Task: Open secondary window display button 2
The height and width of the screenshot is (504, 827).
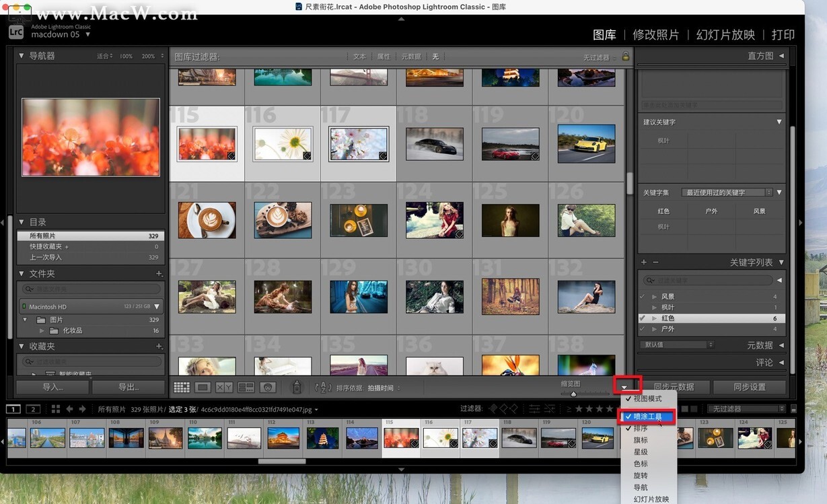Action: [33, 409]
